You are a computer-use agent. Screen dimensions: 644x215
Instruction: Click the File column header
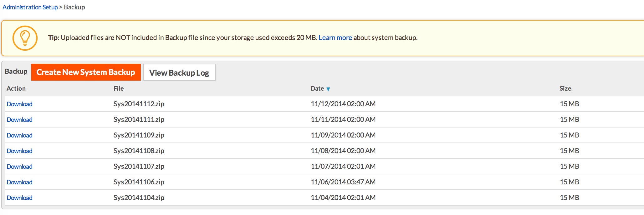(119, 88)
